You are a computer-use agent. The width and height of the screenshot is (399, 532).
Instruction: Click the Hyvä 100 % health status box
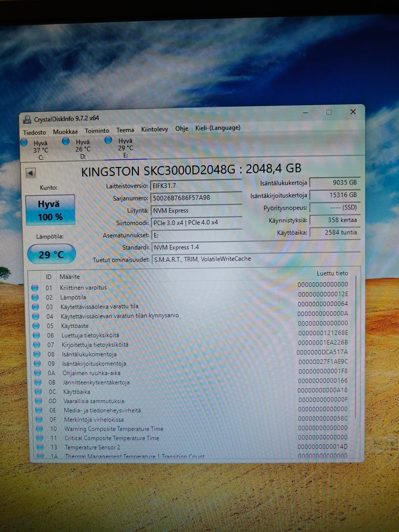click(x=50, y=210)
